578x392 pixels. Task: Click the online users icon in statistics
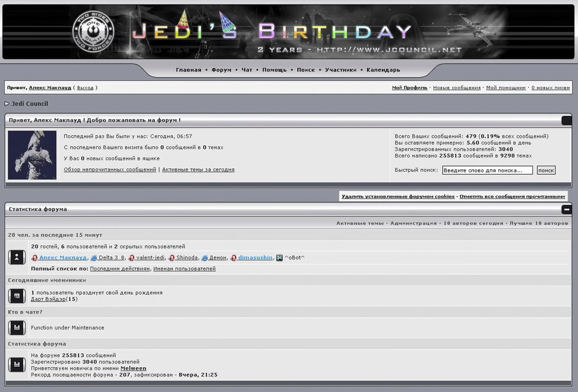pos(17,257)
